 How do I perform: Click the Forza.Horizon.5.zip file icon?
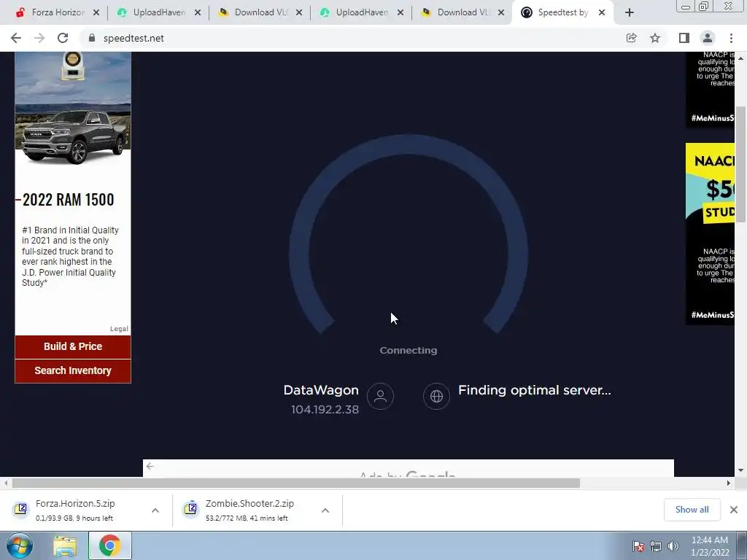pos(20,509)
